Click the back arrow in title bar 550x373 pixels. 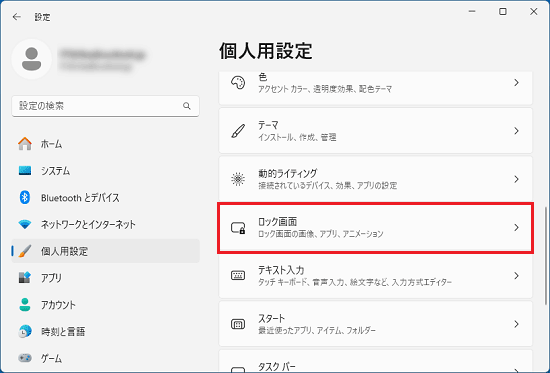click(x=16, y=17)
